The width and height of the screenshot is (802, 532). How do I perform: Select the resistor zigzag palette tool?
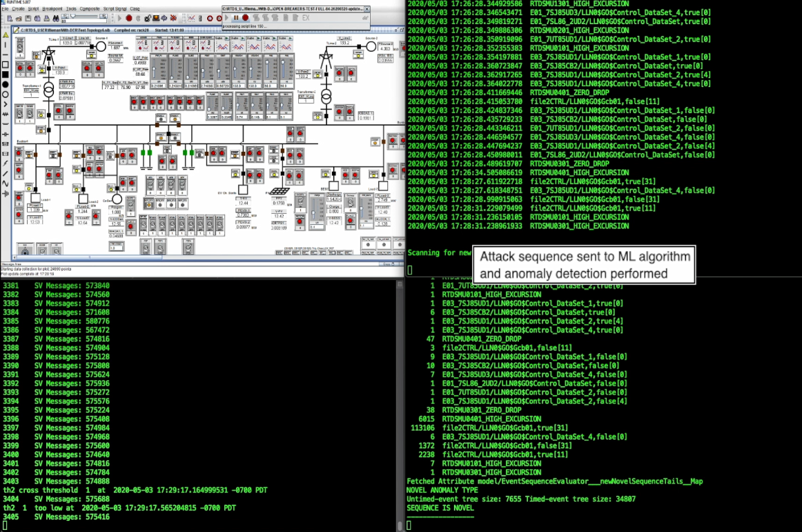point(6,114)
